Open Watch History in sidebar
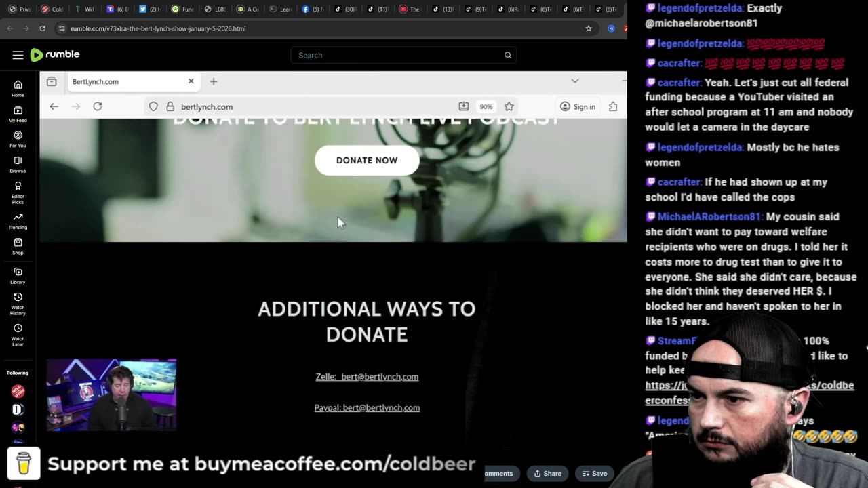 pos(18,304)
